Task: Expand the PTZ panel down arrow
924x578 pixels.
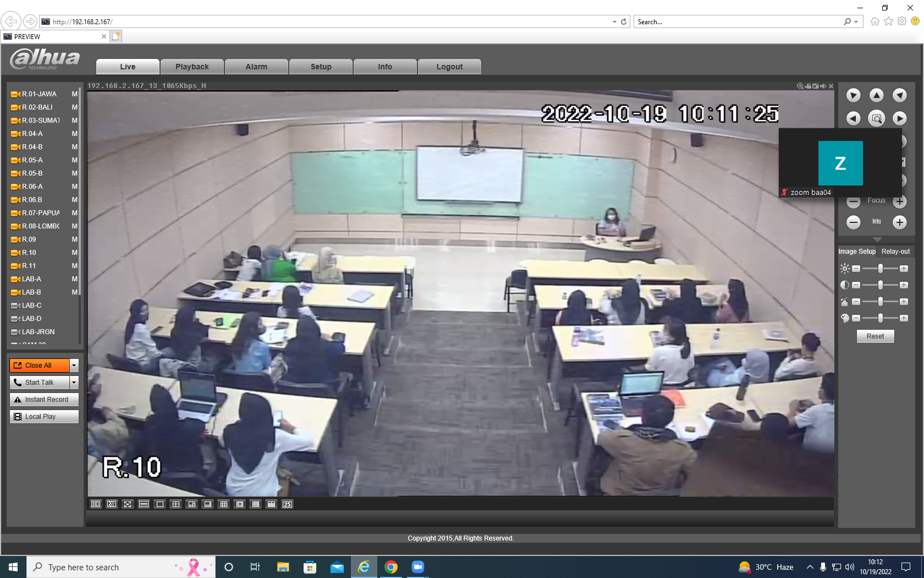Action: click(877, 239)
